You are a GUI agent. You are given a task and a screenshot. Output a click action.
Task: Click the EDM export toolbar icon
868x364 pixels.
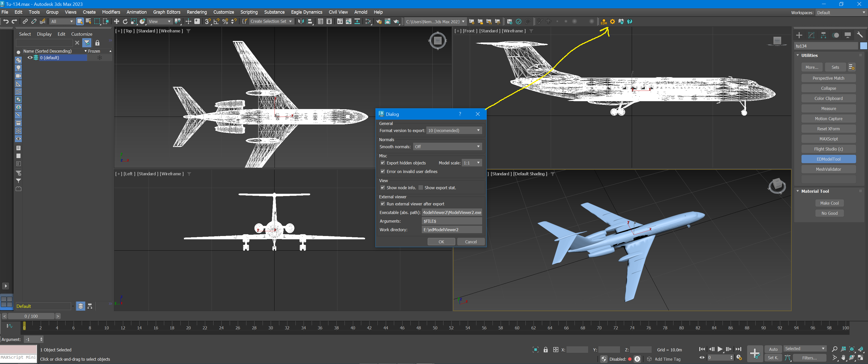coord(603,22)
